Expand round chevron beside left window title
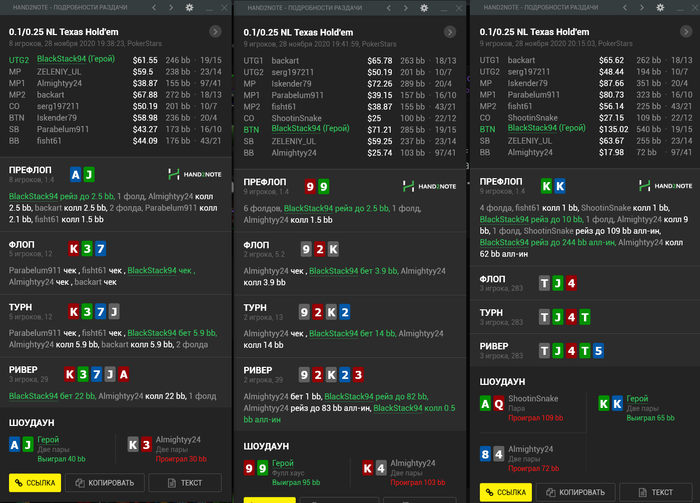Image resolution: width=700 pixels, height=503 pixels. coord(215,32)
